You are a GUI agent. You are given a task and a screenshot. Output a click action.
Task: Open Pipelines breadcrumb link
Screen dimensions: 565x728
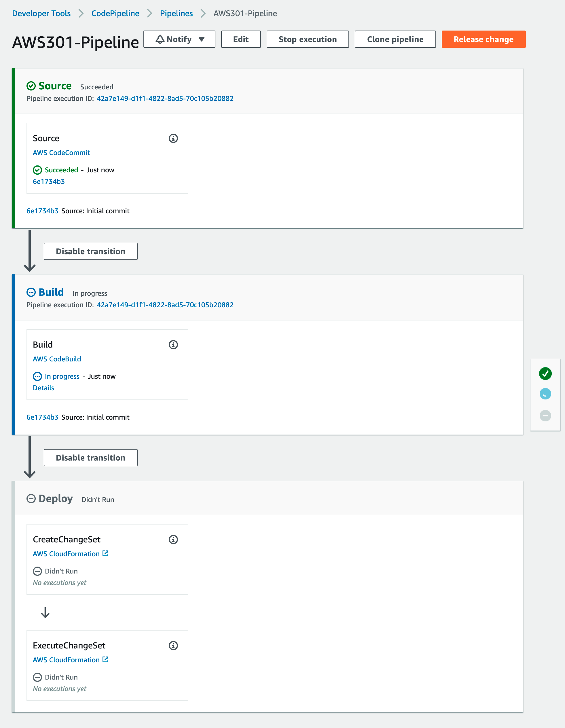click(x=176, y=13)
